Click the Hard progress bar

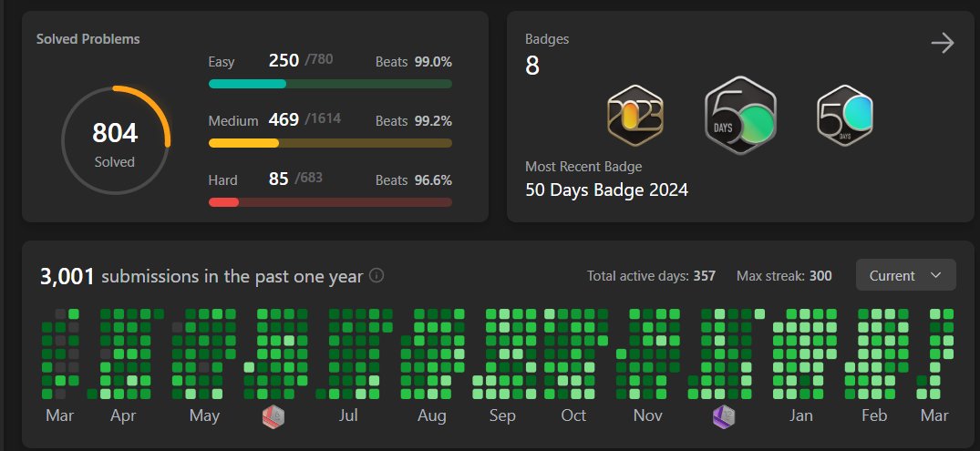(330, 201)
